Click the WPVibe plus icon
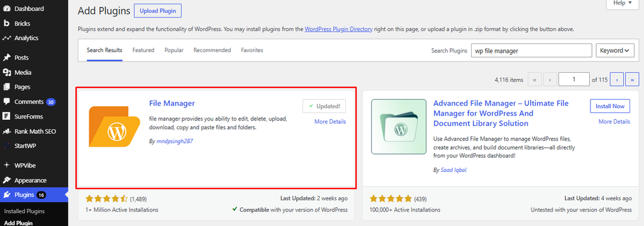The height and width of the screenshot is (226, 644). [x=6, y=165]
